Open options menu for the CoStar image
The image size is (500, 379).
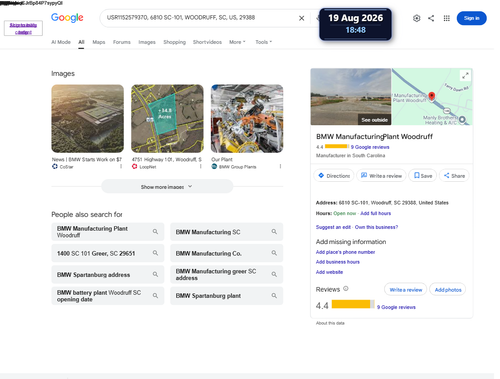121,166
